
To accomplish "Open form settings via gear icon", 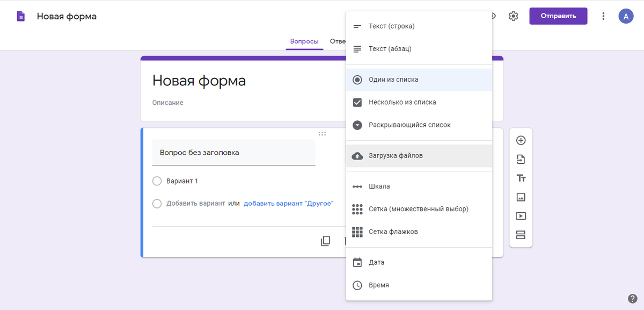I will tap(513, 16).
